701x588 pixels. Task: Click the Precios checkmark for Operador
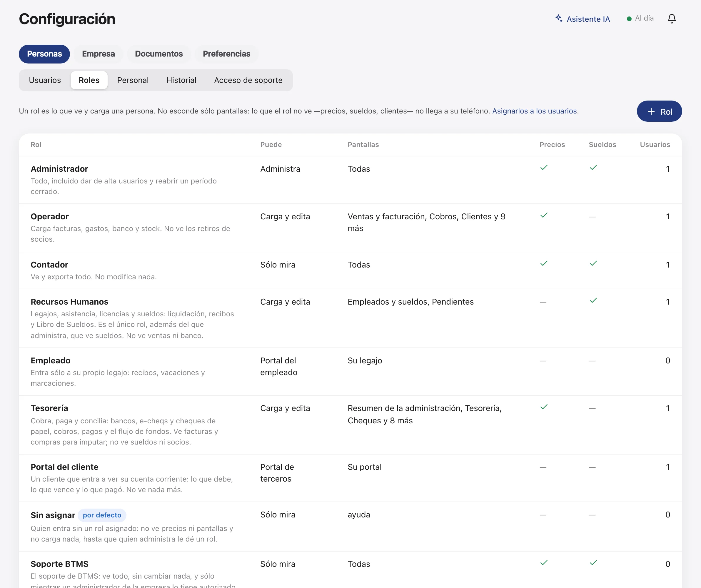pos(544,215)
